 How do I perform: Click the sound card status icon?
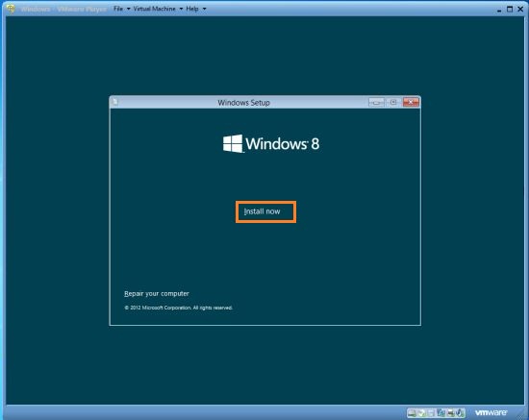pyautogui.click(x=460, y=413)
